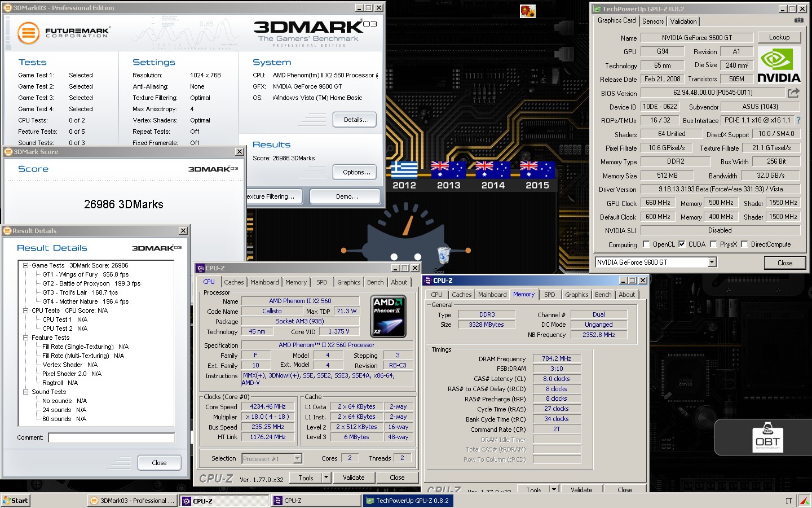
Task: Click the GPU-Z title bar icon
Action: 597,8
